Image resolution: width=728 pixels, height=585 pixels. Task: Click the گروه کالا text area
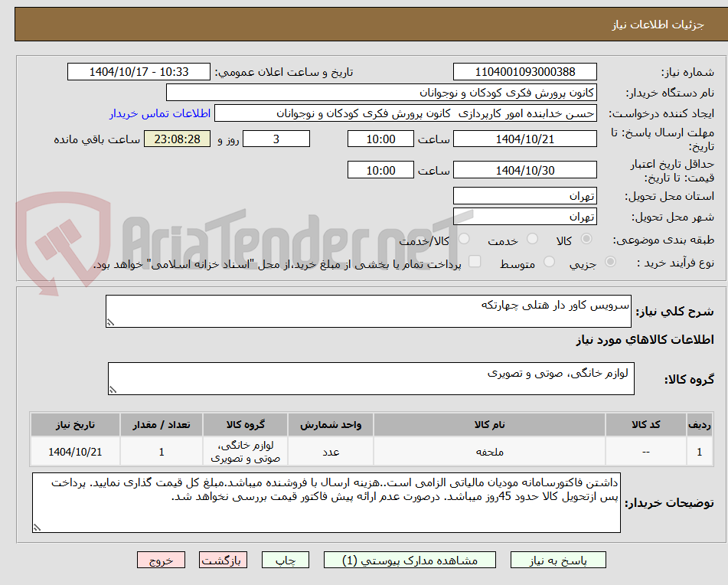371,379
